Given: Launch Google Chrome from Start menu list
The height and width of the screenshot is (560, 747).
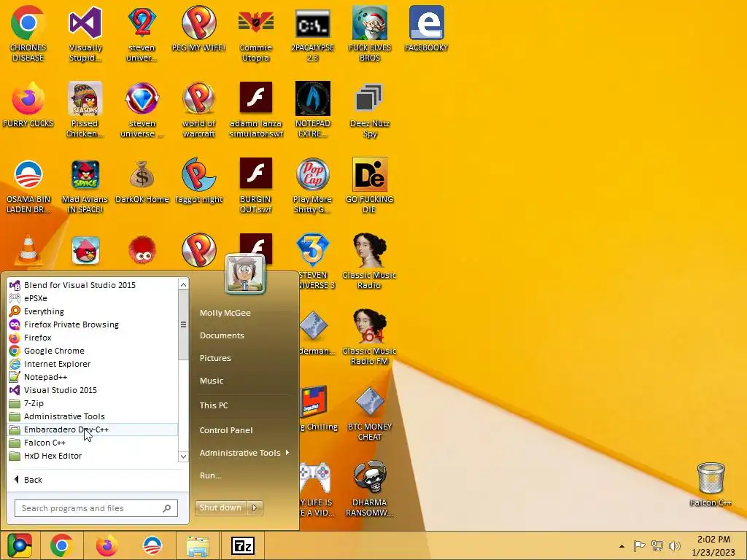Looking at the screenshot, I should click(x=93, y=351).
